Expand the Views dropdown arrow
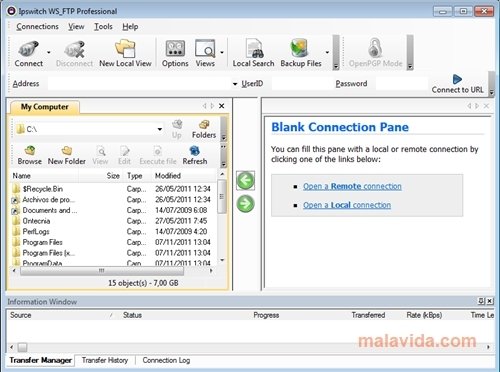Screen dimensions: 500x372 click(x=222, y=52)
